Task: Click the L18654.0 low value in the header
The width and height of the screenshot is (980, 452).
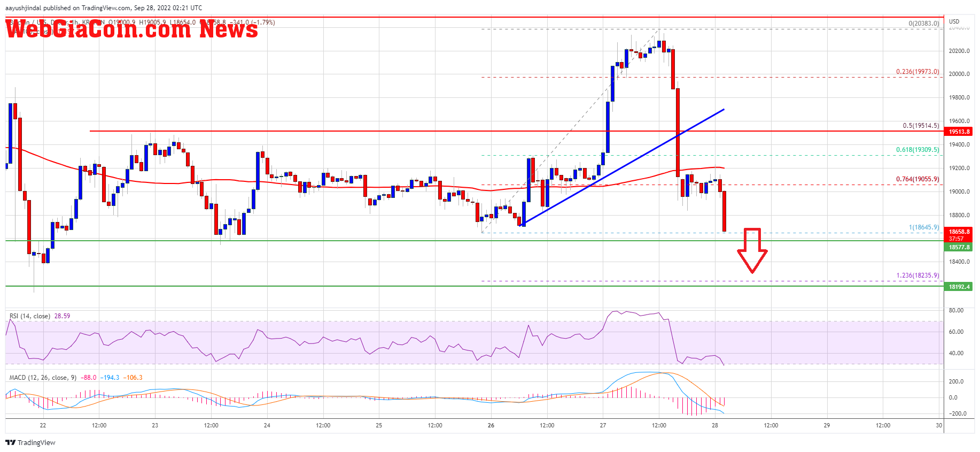Action: click(182, 22)
